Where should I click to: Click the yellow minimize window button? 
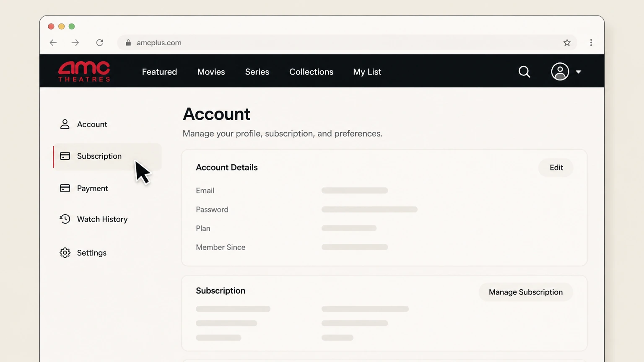tap(62, 26)
